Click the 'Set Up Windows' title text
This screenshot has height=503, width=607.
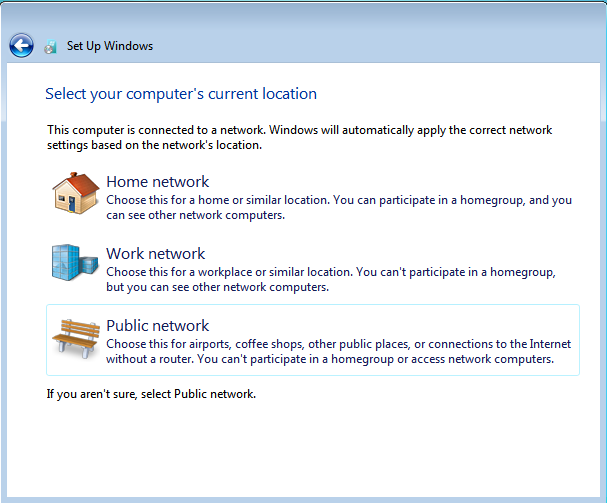click(110, 46)
